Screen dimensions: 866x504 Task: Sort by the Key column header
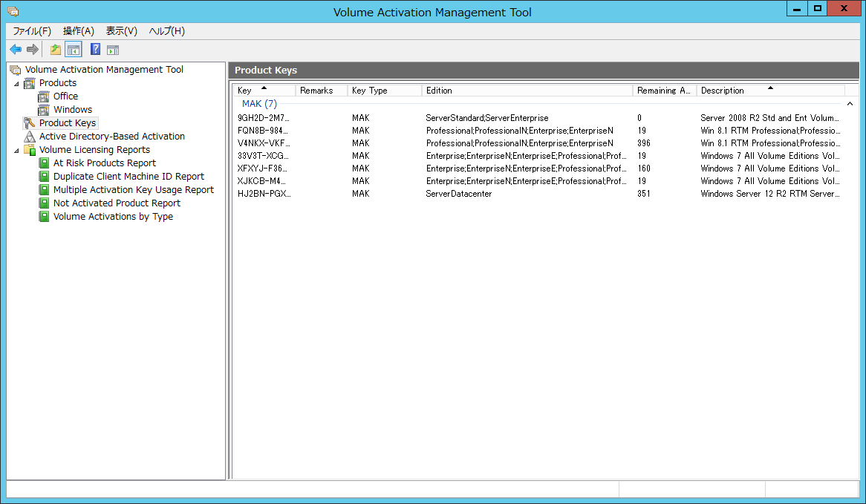pos(264,91)
